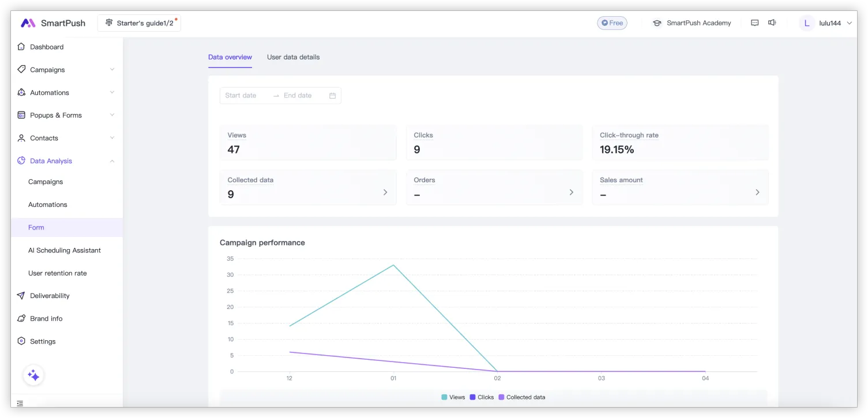Click the sidebar collapse icon at bottom
The image size is (868, 418).
point(20,404)
